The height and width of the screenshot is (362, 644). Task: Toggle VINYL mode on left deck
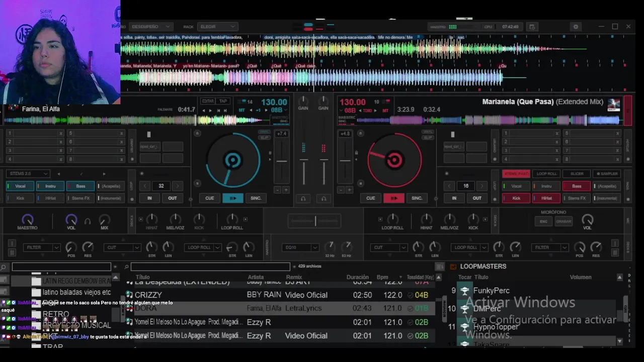pos(264,132)
